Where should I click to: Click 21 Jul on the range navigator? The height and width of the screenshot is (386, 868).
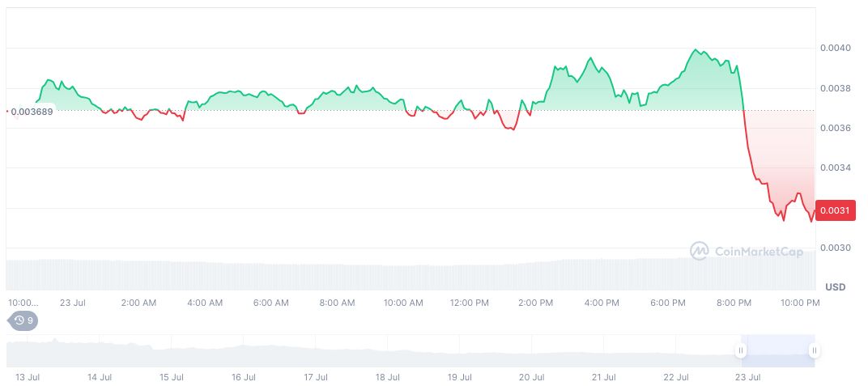(x=603, y=377)
